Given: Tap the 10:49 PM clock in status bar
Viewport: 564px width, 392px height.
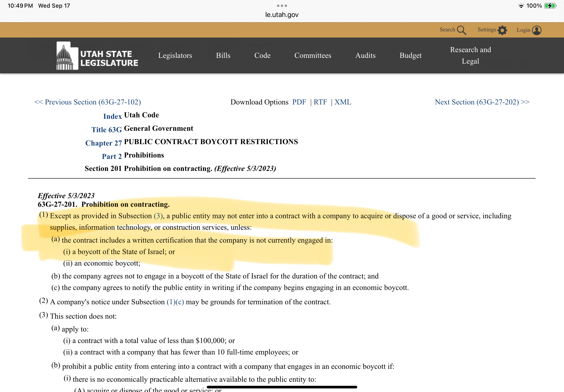Looking at the screenshot, I should pyautogui.click(x=20, y=6).
